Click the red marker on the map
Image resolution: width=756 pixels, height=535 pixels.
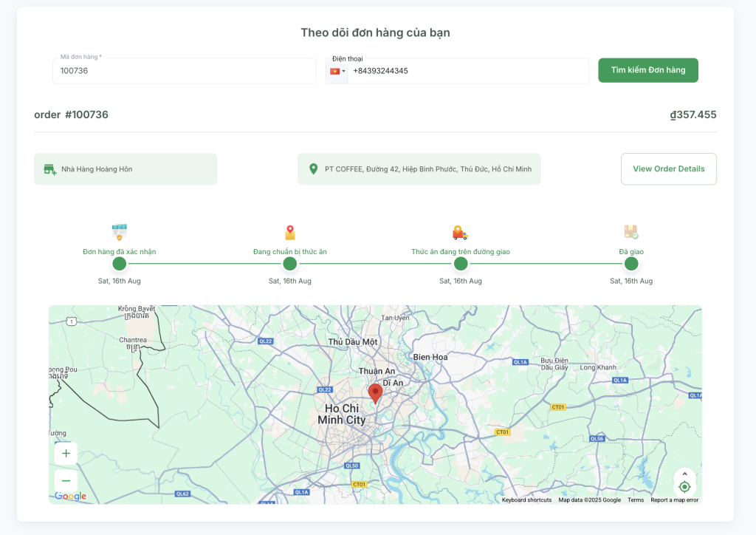click(375, 393)
